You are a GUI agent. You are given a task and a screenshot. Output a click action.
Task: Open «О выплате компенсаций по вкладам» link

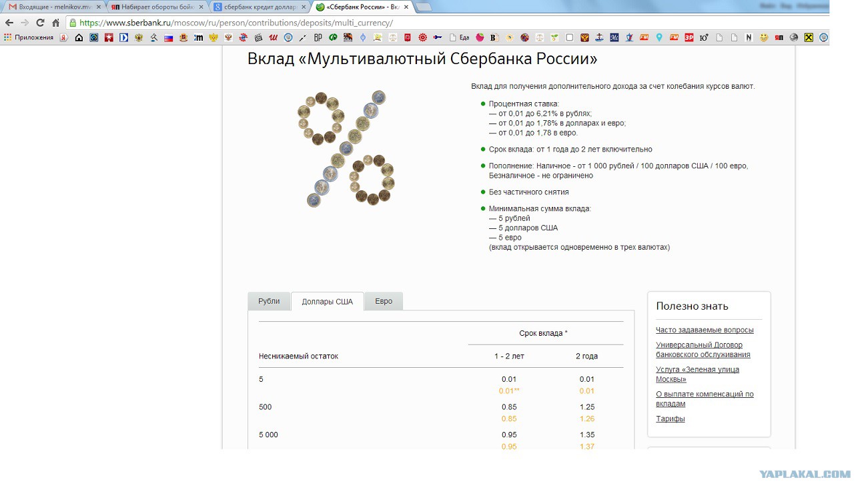(x=705, y=399)
